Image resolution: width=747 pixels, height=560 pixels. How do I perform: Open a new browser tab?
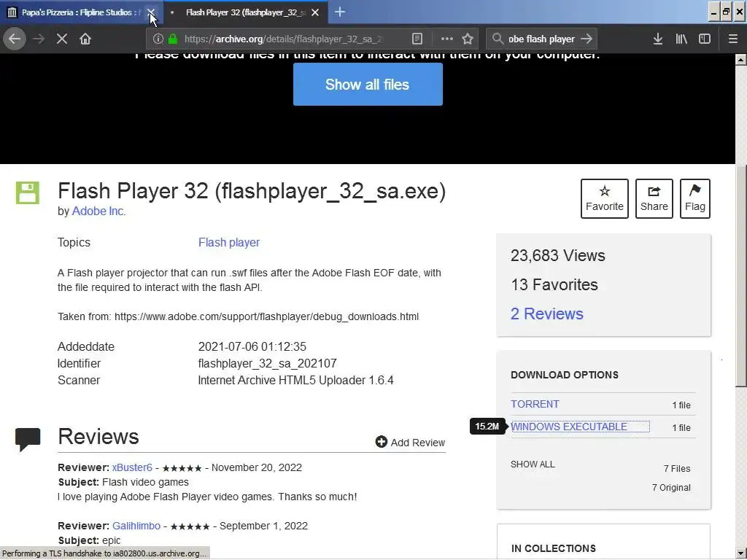340,12
